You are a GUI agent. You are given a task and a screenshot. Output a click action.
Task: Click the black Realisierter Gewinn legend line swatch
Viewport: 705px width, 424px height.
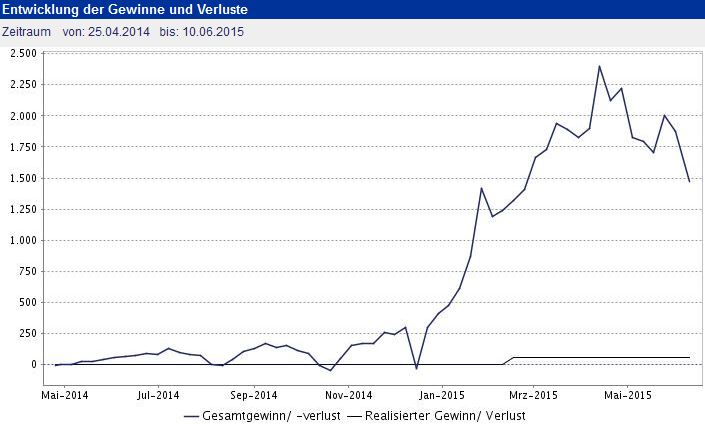click(x=355, y=416)
